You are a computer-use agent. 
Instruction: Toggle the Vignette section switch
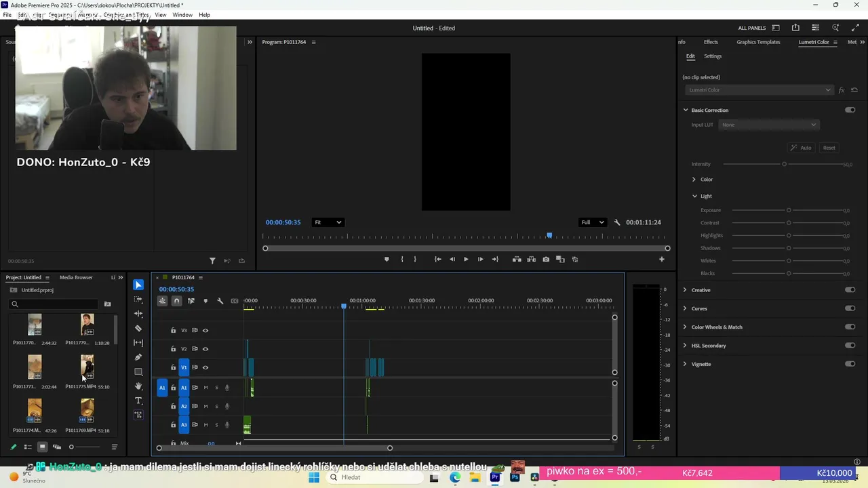tap(850, 364)
